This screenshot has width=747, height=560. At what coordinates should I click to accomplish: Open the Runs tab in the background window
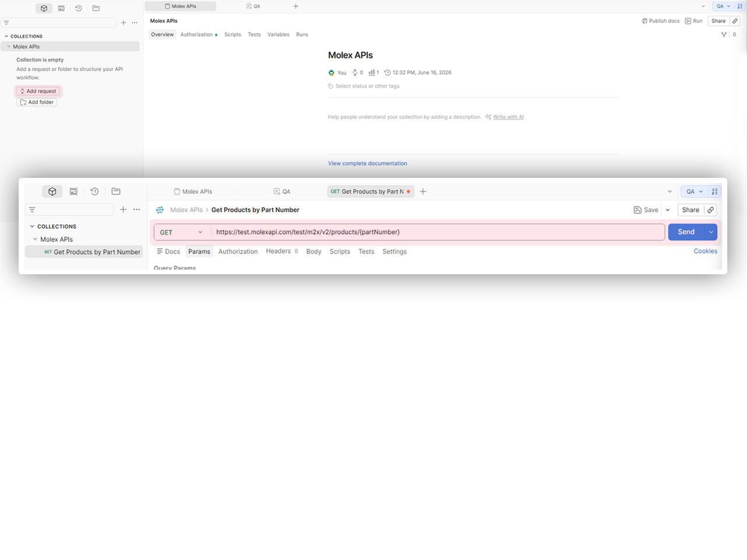(302, 34)
